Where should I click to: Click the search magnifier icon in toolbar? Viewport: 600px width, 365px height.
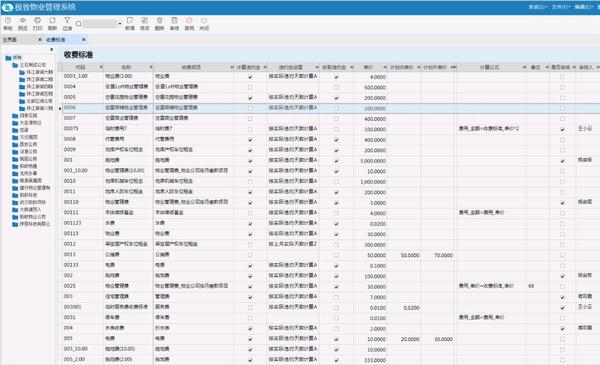78,24
